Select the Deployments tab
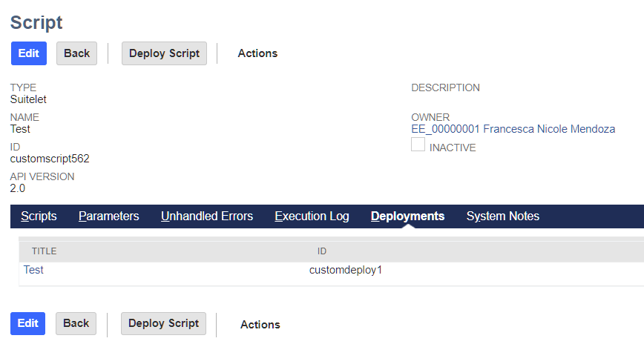The height and width of the screenshot is (344, 644). coord(407,216)
